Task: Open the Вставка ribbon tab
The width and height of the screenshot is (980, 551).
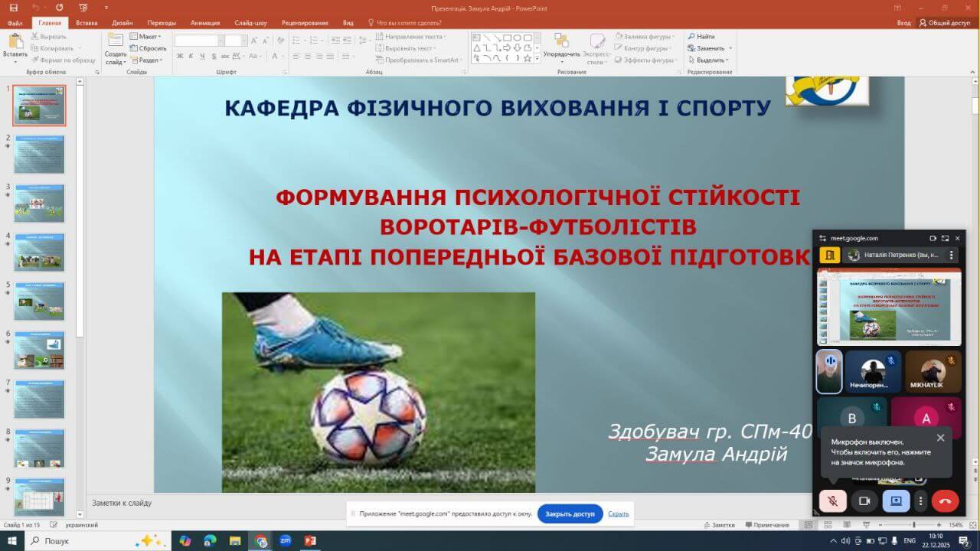Action: pos(87,23)
